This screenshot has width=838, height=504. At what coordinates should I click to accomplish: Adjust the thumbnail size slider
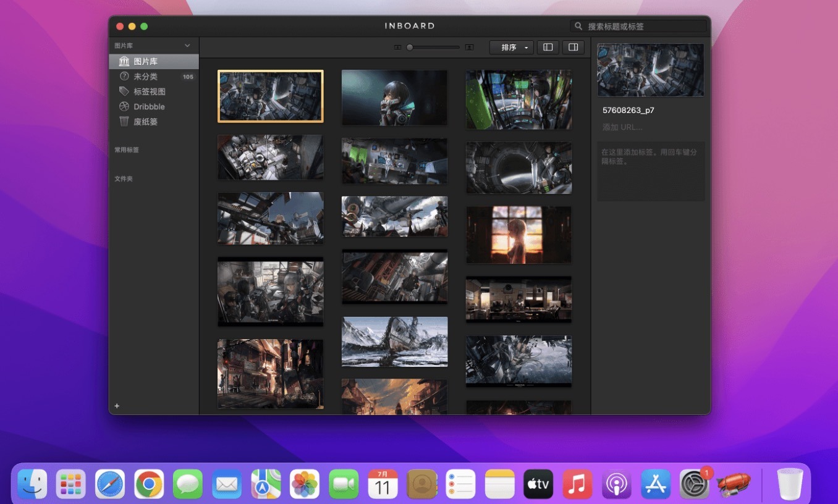410,48
